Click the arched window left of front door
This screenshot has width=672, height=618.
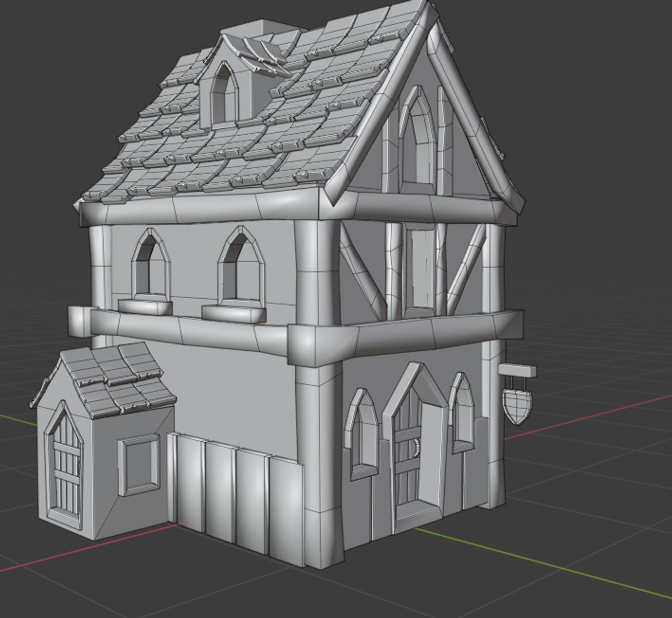[x=362, y=434]
